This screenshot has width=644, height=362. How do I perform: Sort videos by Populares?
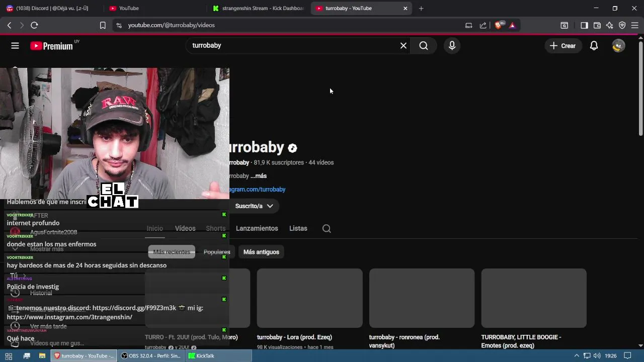tap(217, 252)
